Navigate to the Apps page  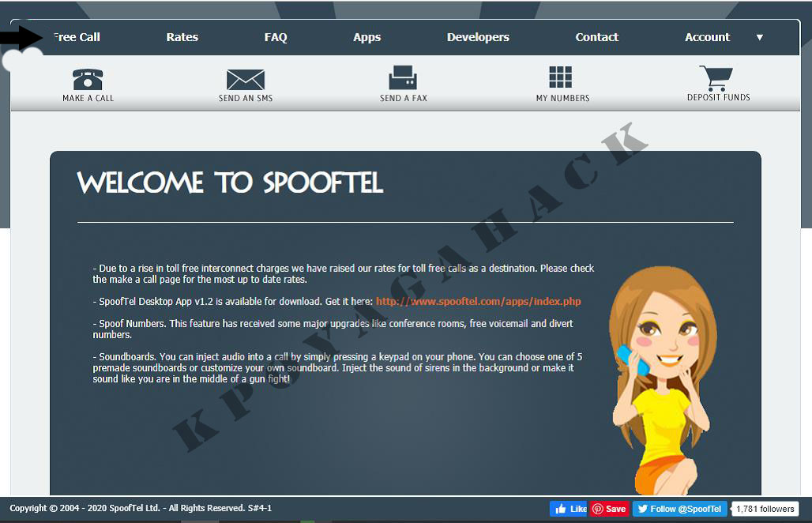pyautogui.click(x=367, y=37)
